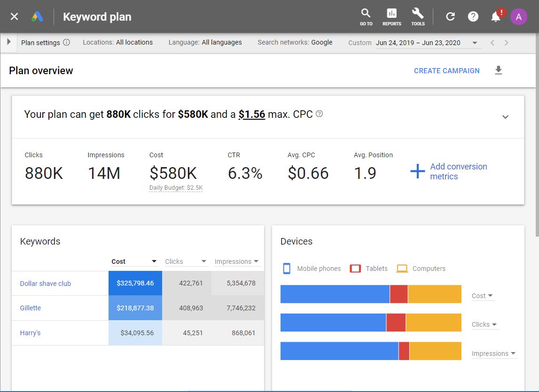Open the Dollar shave club keyword
This screenshot has height=392, width=539.
(45, 284)
